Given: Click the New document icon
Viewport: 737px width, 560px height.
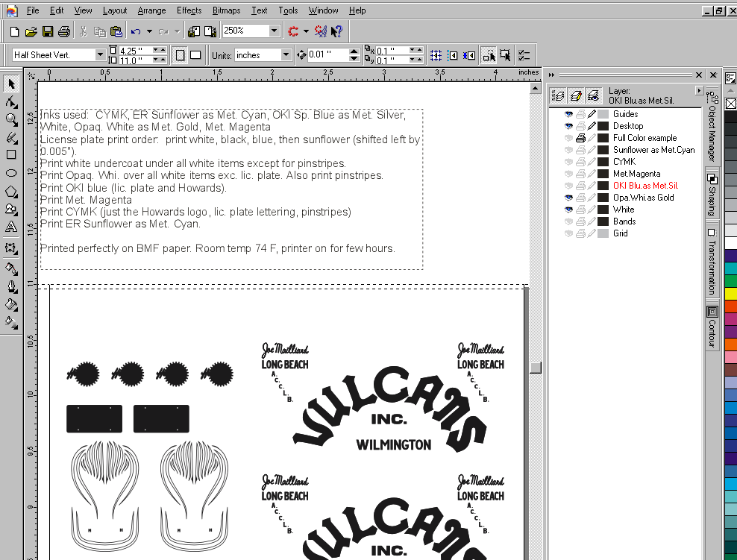Looking at the screenshot, I should 15,31.
